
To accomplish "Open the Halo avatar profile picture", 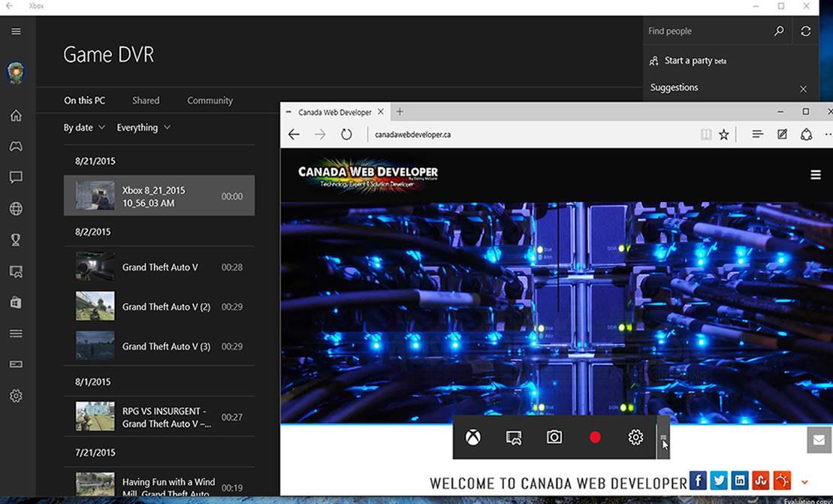I will 16,73.
